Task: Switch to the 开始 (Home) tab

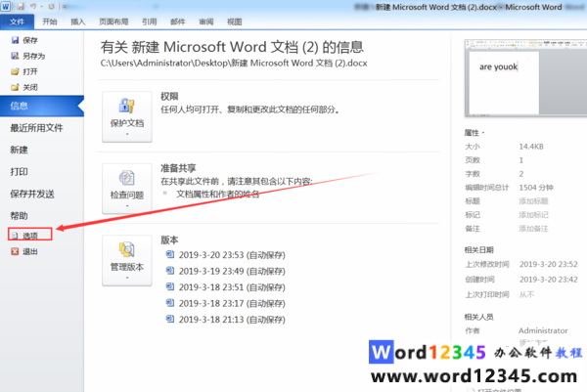Action: coord(50,22)
